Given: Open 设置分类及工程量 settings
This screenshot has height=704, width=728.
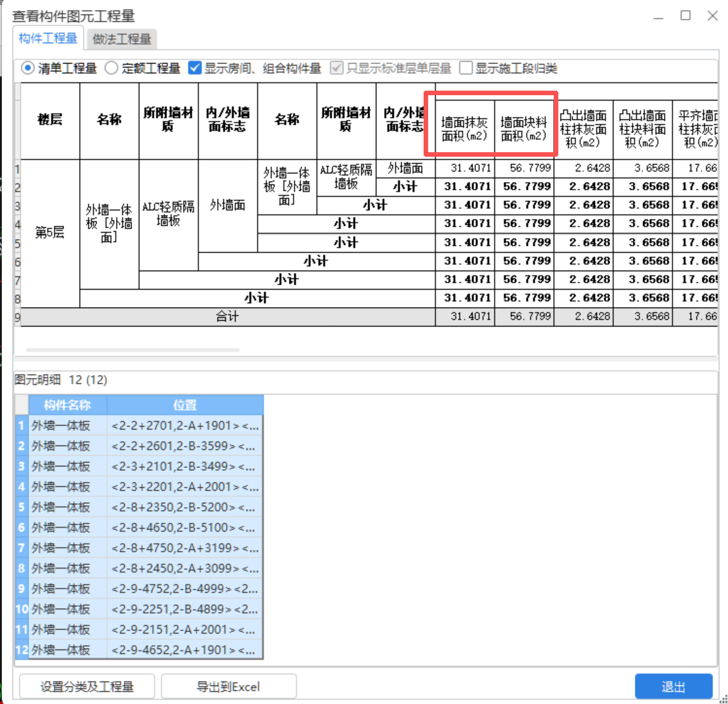Looking at the screenshot, I should pos(86,686).
